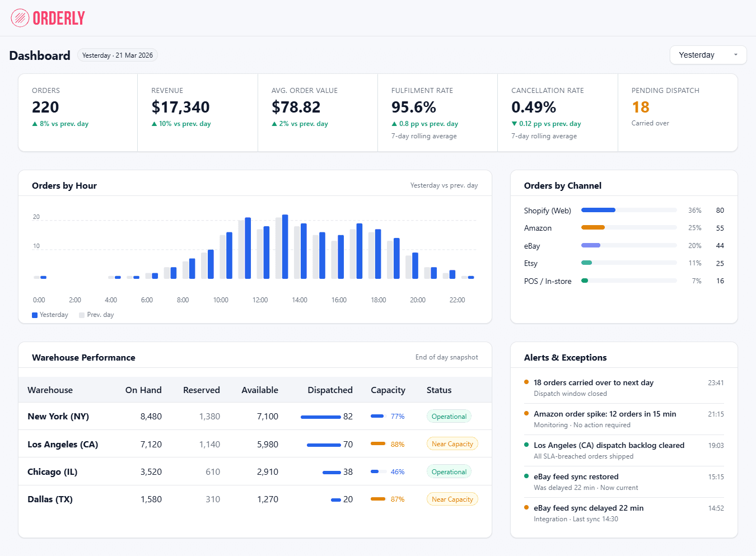Select the 'Chicago (IL)' warehouse name

point(53,472)
